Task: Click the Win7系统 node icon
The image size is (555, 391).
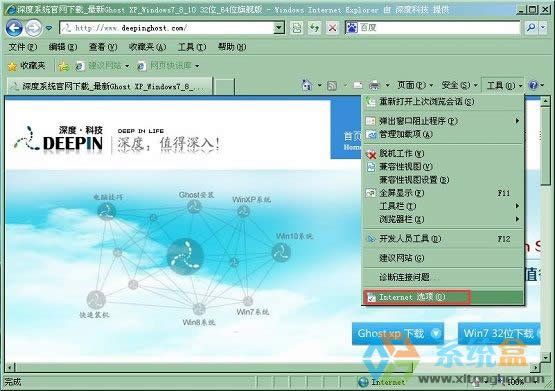Action: pos(248,301)
